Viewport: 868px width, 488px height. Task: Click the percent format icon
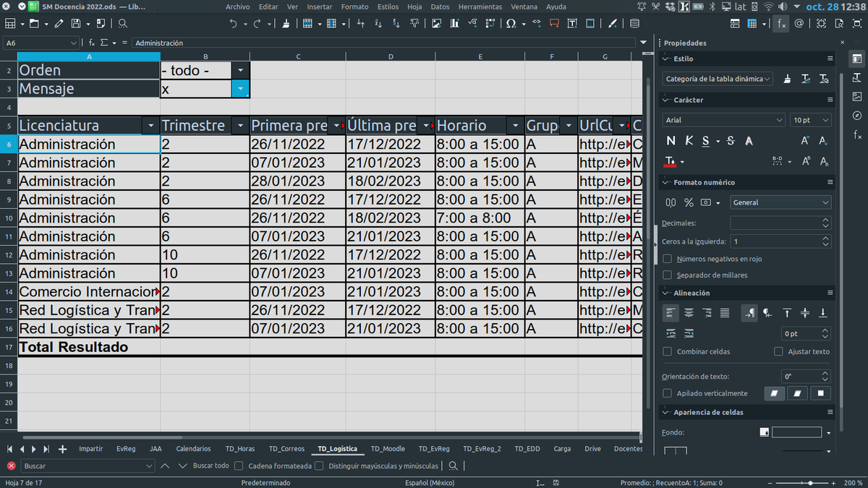click(689, 202)
